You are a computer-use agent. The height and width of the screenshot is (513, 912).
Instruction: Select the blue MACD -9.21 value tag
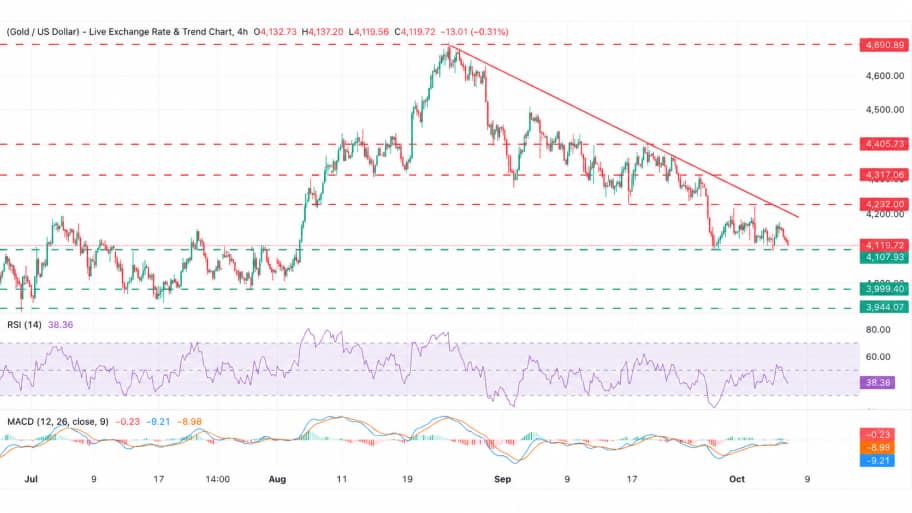pos(877,461)
